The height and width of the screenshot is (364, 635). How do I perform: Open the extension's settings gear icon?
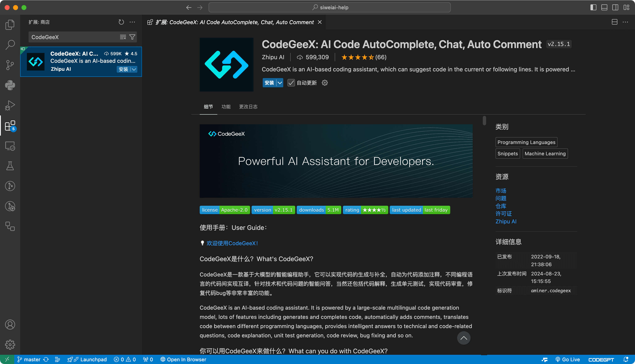pos(324,83)
